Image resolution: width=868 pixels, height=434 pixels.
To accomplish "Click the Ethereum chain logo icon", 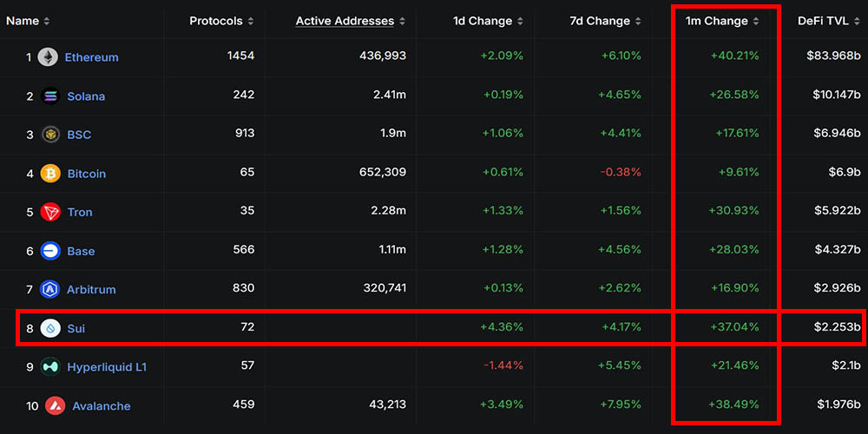I will [48, 57].
